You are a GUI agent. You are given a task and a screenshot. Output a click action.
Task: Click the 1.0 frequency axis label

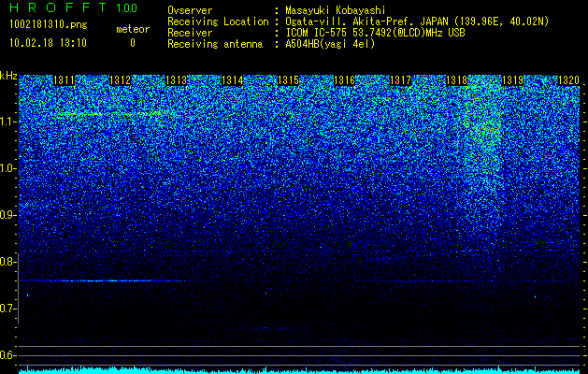pos(7,168)
